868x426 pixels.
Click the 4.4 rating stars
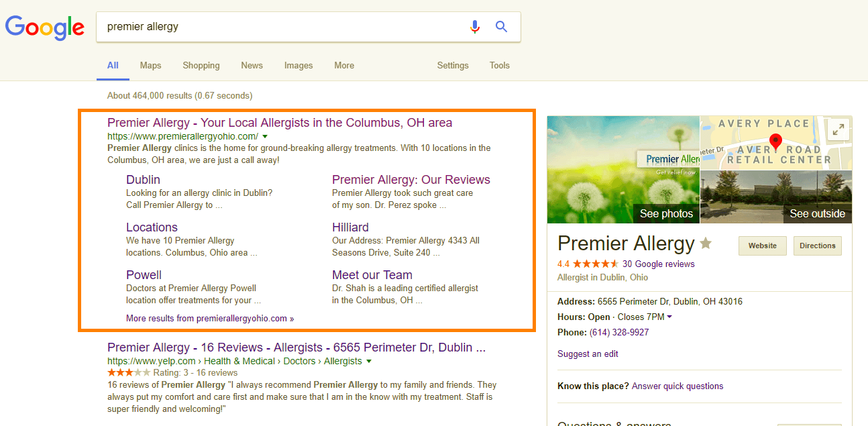pyautogui.click(x=595, y=264)
